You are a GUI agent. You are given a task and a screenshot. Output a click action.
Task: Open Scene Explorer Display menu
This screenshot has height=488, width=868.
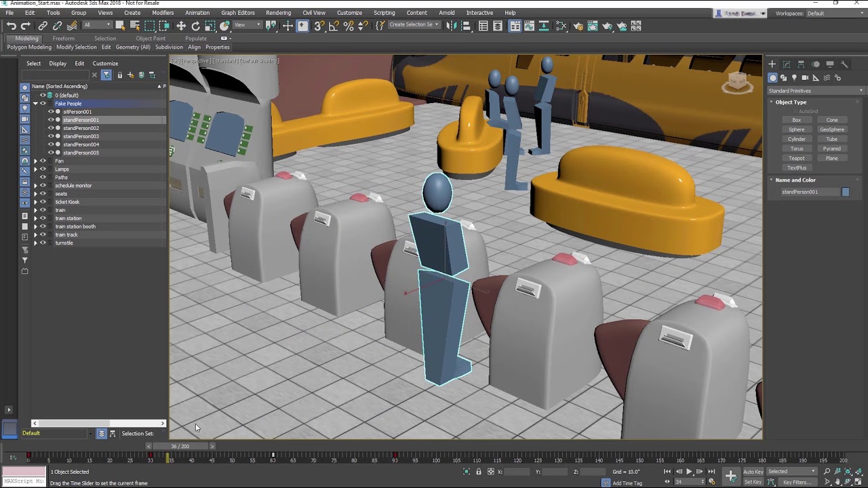[58, 64]
